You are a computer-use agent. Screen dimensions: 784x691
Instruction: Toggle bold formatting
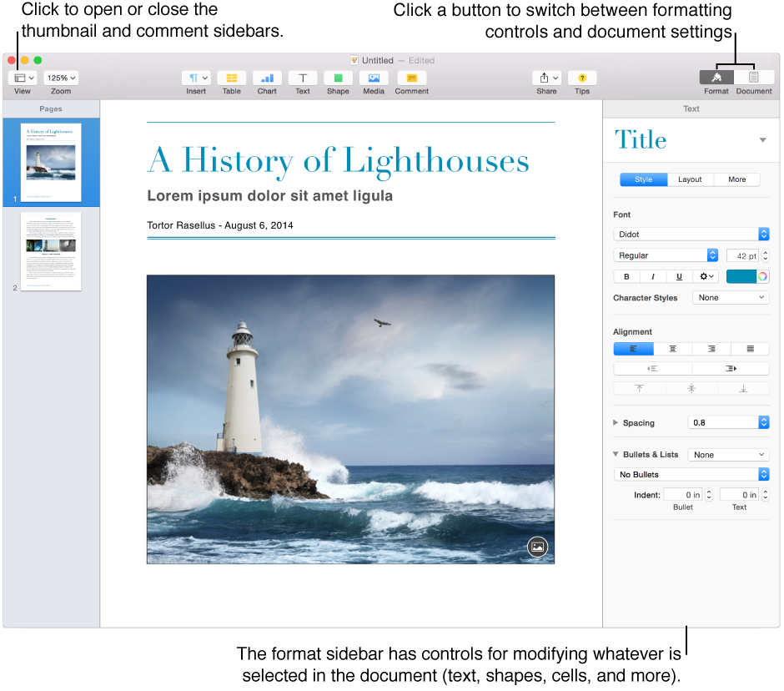(x=626, y=275)
